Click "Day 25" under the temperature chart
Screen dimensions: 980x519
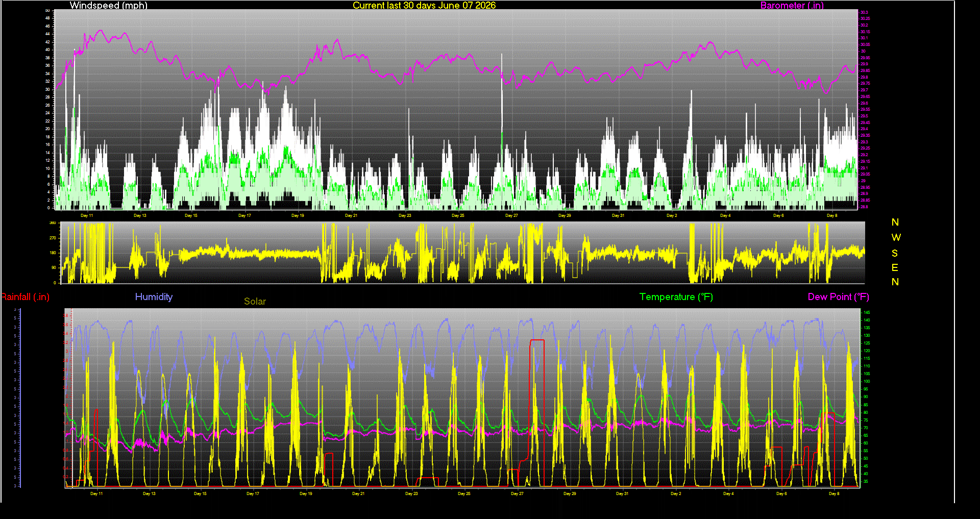464,494
